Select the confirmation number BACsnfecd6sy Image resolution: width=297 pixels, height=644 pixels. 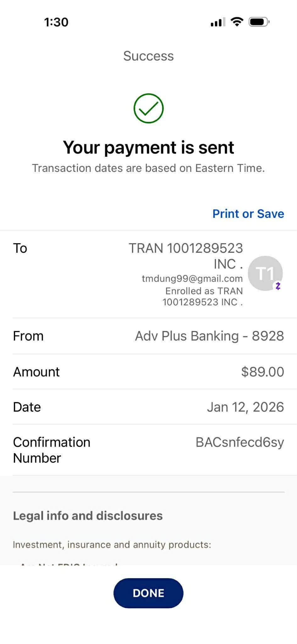point(239,442)
